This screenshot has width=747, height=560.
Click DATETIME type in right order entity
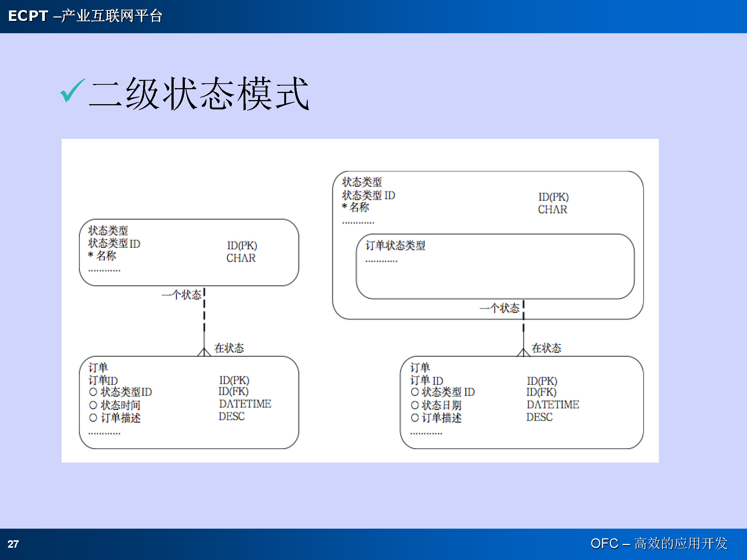click(553, 405)
